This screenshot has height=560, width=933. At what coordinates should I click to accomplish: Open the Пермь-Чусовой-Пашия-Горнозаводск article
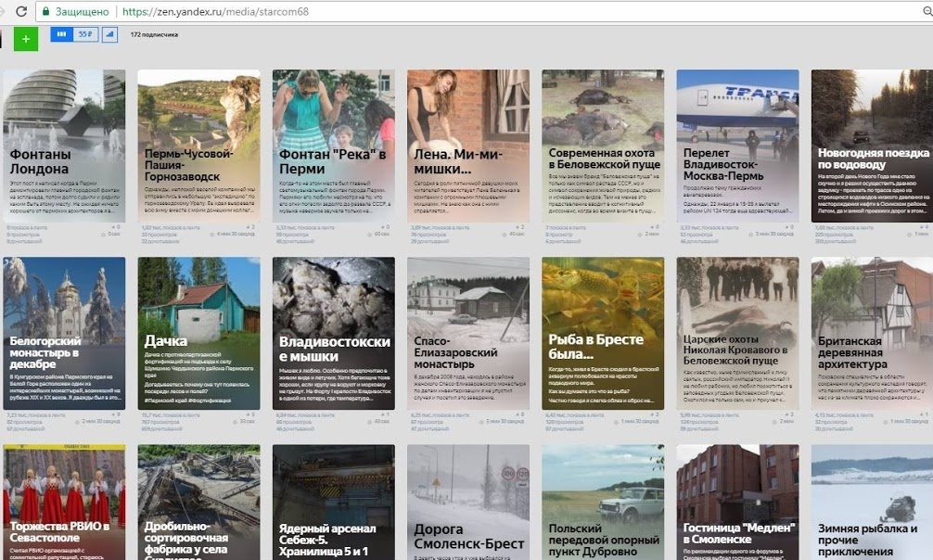coord(198,146)
